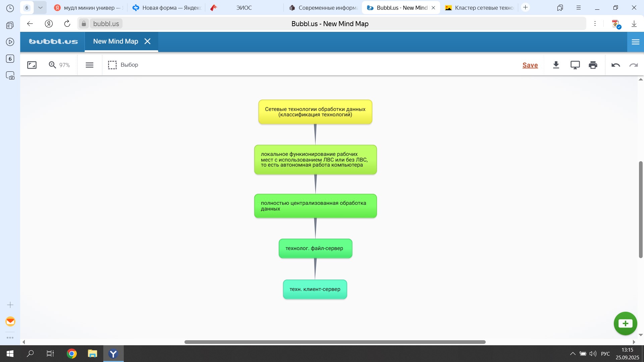Screen dimensions: 644x362
Task: Click the red Save link
Action: coord(530,65)
